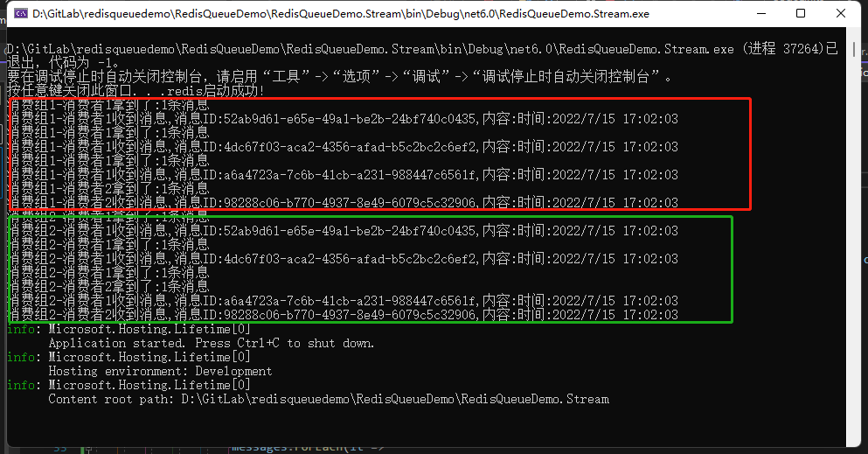Click the '消费组2-消费者2拿到了:1条消息' line
This screenshot has width=868, height=454.
click(108, 286)
